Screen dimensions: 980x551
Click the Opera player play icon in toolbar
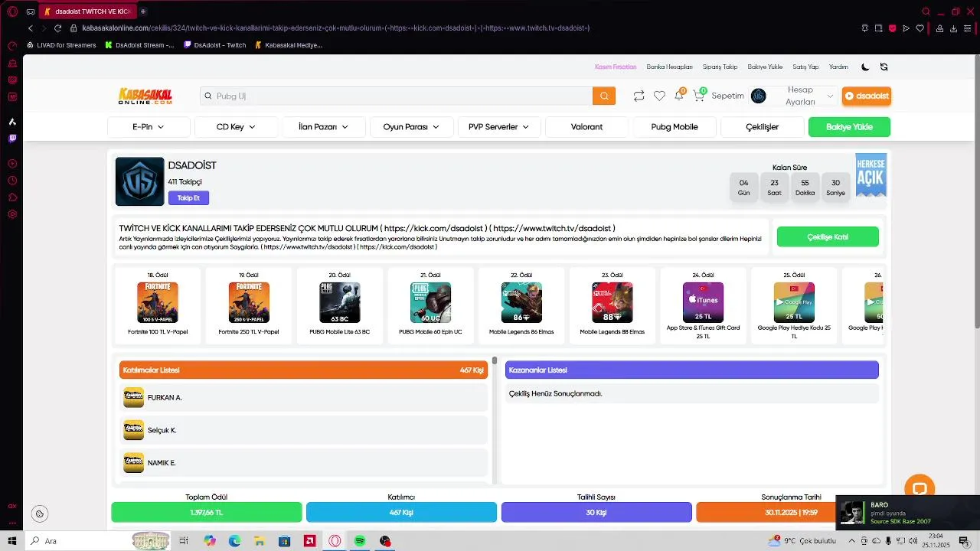tap(906, 28)
